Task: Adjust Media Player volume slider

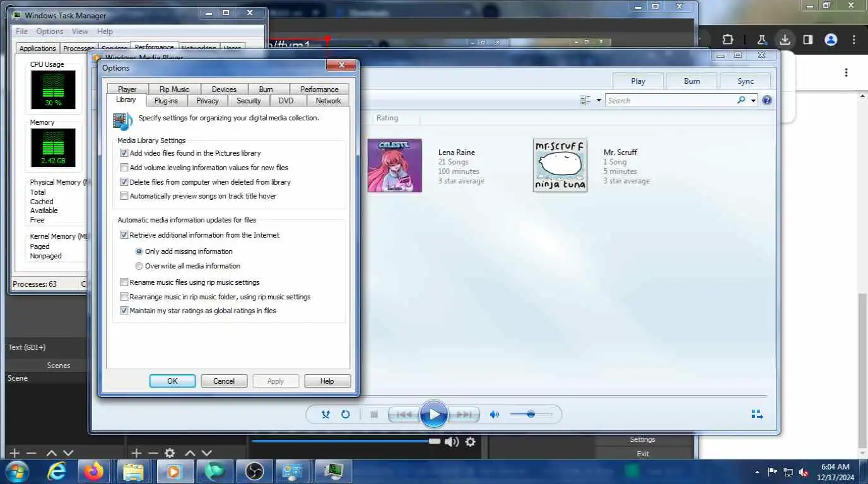Action: click(x=531, y=415)
